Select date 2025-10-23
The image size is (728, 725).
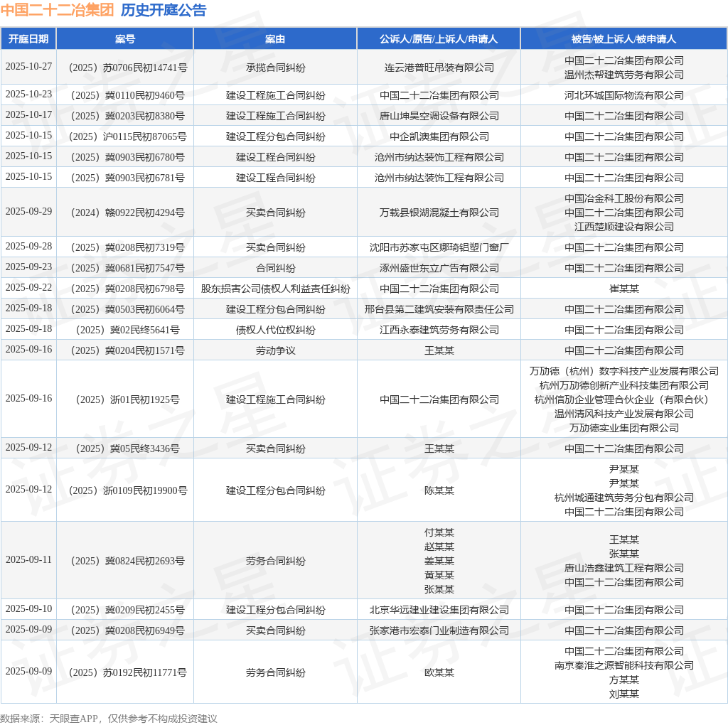point(28,95)
